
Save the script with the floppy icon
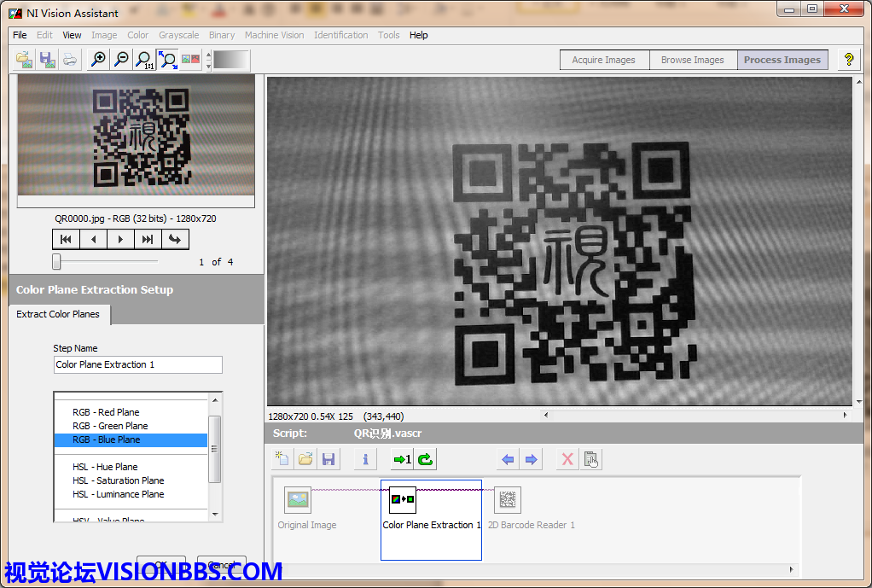coord(328,459)
